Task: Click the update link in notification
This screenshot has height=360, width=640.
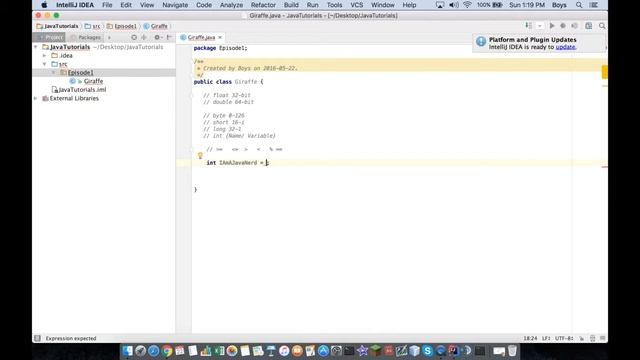Action: [565, 47]
